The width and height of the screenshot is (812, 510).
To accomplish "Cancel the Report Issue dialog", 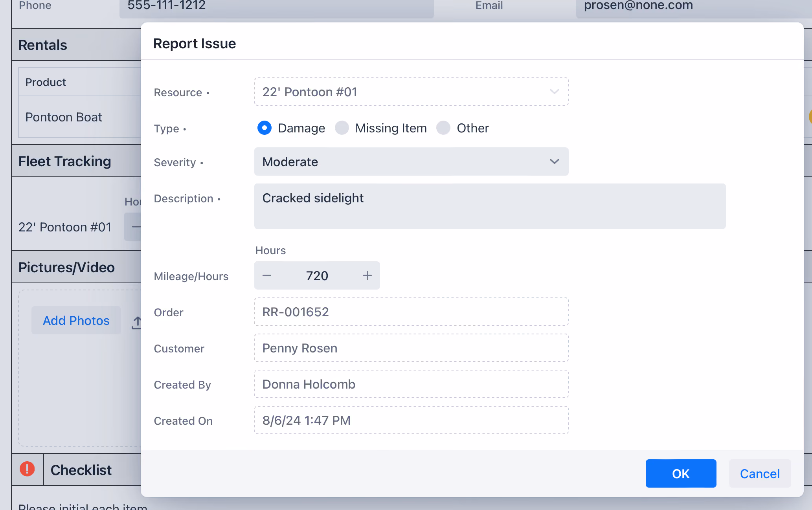I will coord(760,473).
